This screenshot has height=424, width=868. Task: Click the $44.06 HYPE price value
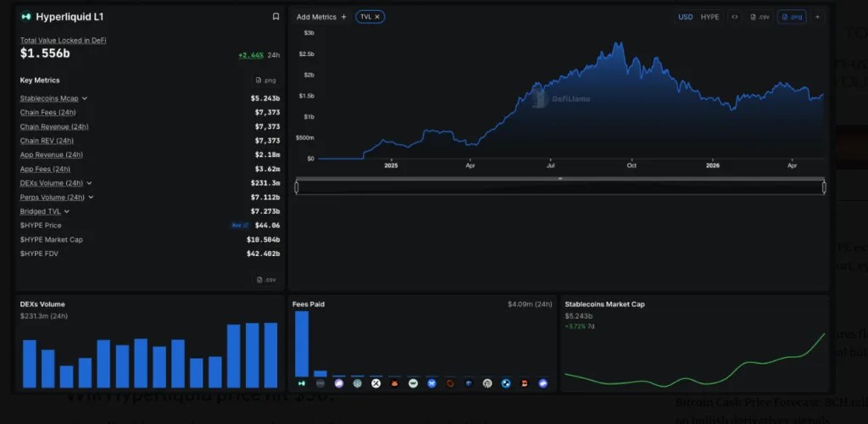267,226
